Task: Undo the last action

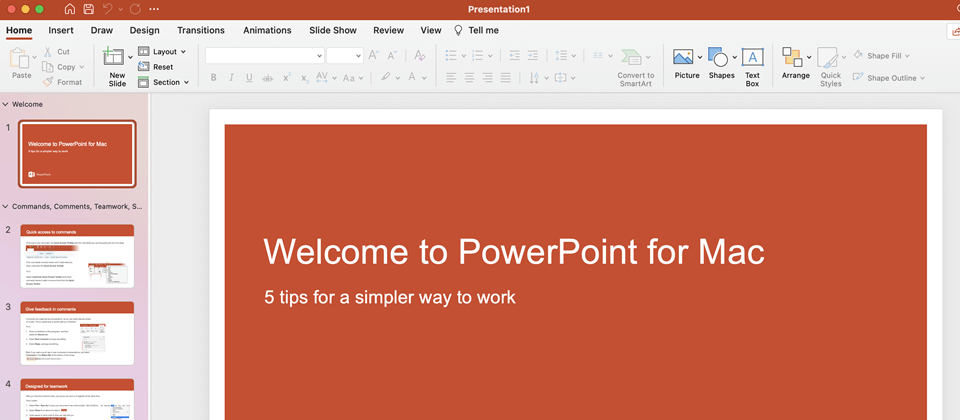Action: tap(108, 9)
